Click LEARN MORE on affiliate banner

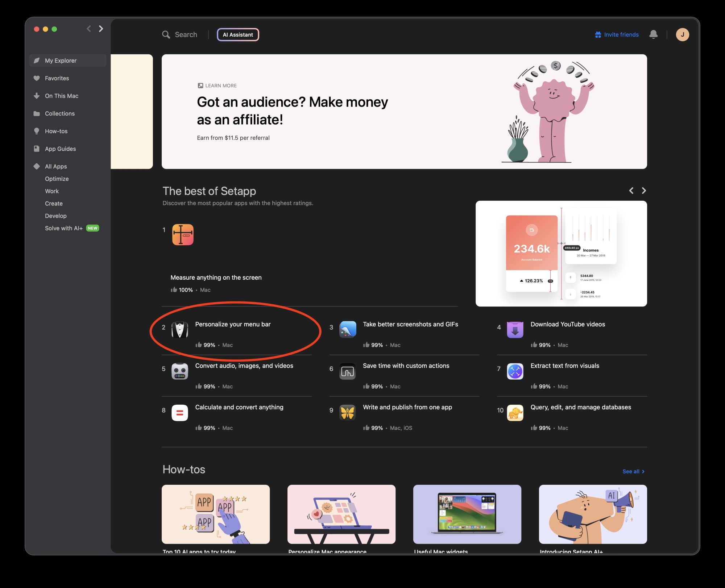point(217,86)
